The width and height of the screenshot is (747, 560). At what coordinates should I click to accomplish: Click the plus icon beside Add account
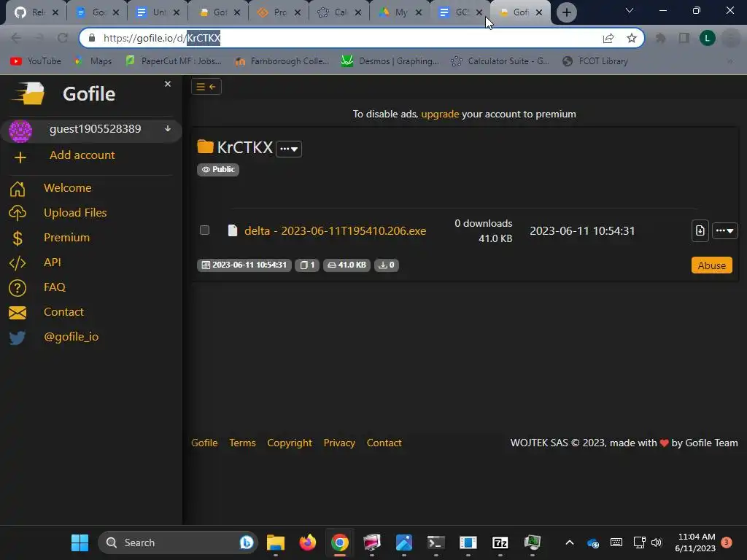20,157
